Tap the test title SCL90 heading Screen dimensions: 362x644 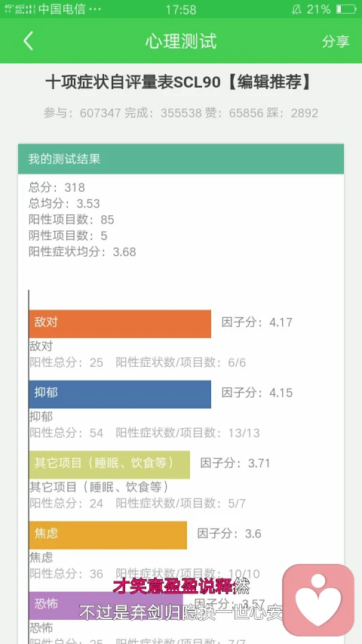[x=179, y=82]
